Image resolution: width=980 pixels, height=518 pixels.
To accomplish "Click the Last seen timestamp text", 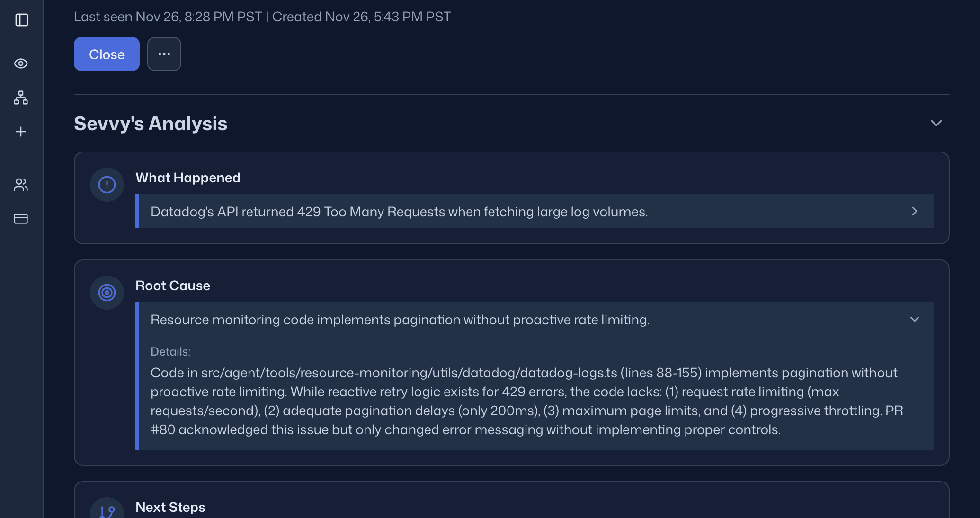I will (168, 17).
